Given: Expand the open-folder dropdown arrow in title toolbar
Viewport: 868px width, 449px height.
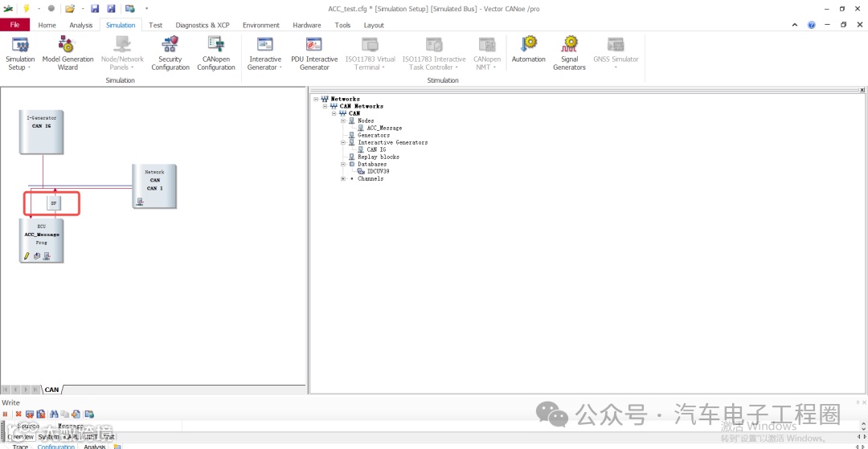Looking at the screenshot, I should pyautogui.click(x=83, y=9).
